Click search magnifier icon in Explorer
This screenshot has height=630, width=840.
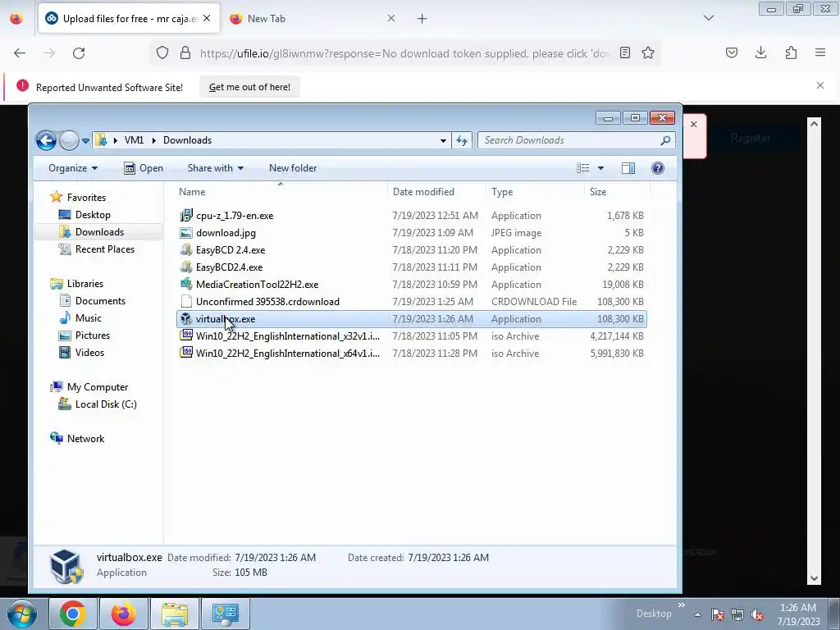coord(665,140)
